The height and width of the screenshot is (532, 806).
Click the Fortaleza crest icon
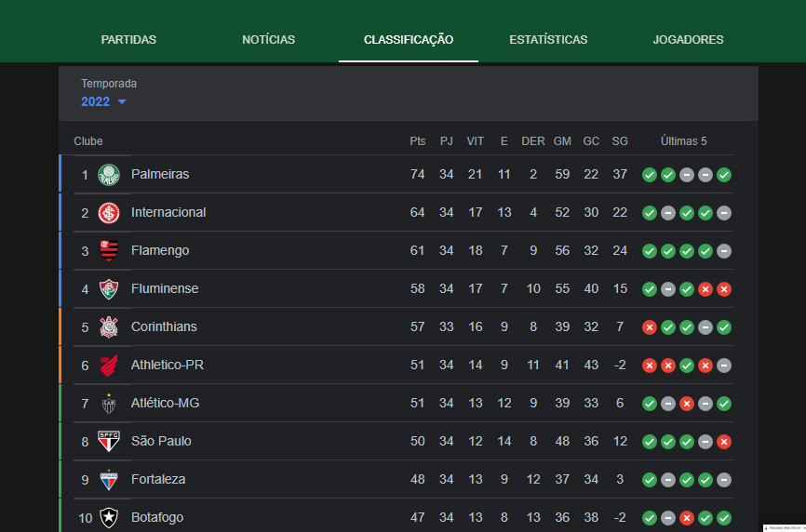tap(109, 480)
